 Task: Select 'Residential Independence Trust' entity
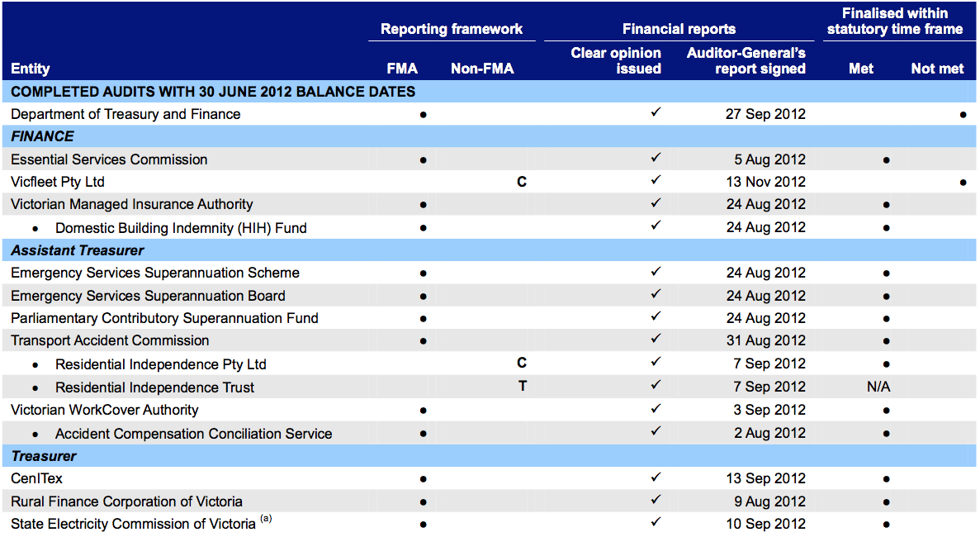pyautogui.click(x=154, y=387)
